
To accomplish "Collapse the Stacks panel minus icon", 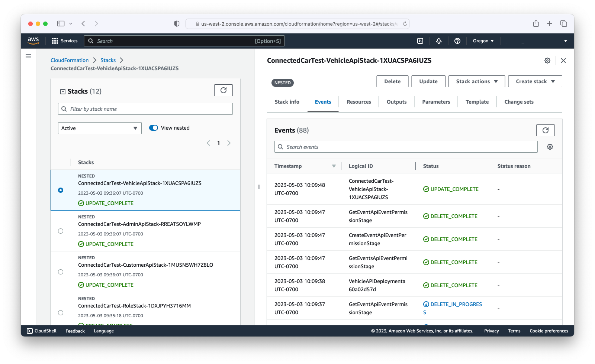I will point(63,92).
